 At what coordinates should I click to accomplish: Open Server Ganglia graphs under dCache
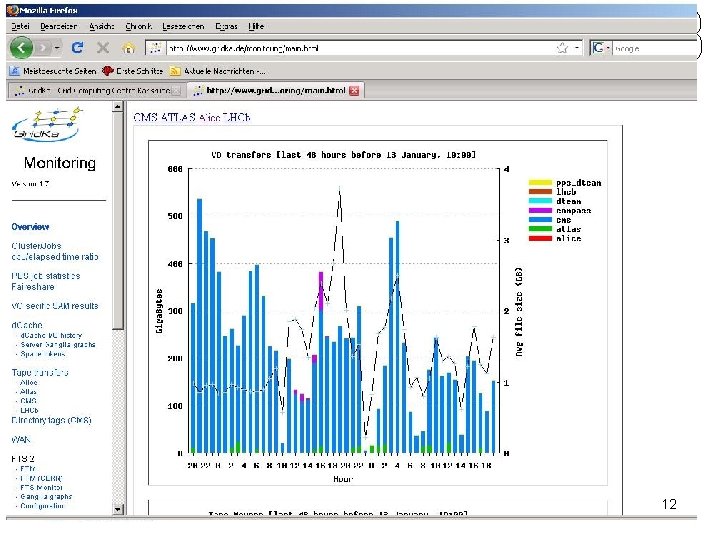pos(58,345)
